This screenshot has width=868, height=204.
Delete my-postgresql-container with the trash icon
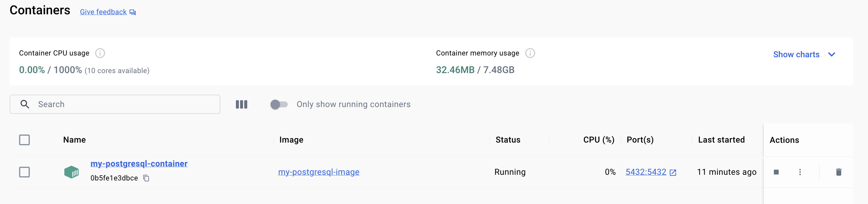pos(839,172)
